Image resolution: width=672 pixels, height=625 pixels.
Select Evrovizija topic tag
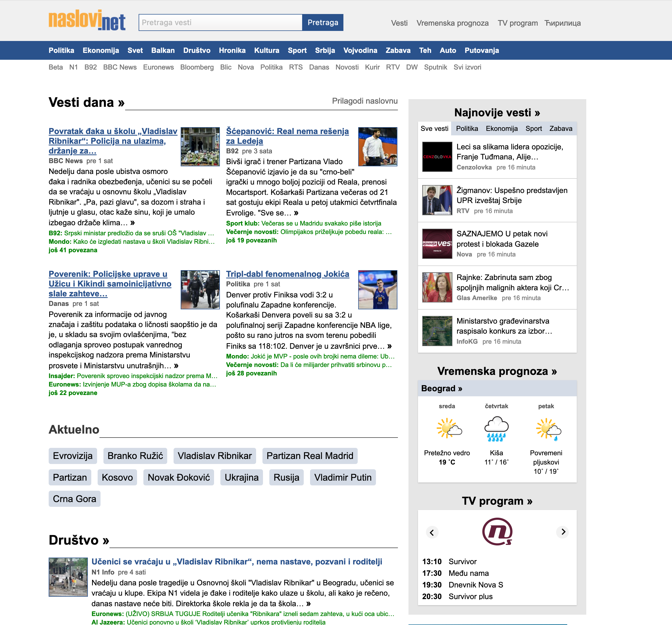[x=73, y=456]
